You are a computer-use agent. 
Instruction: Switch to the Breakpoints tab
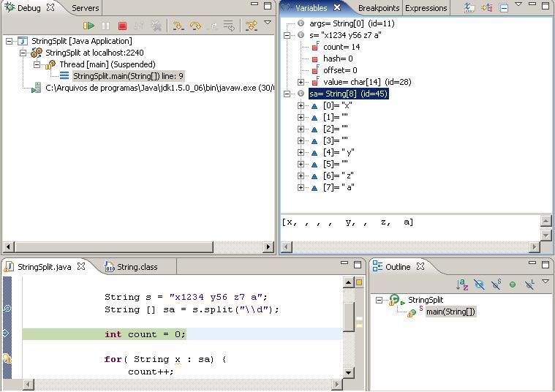pyautogui.click(x=378, y=8)
